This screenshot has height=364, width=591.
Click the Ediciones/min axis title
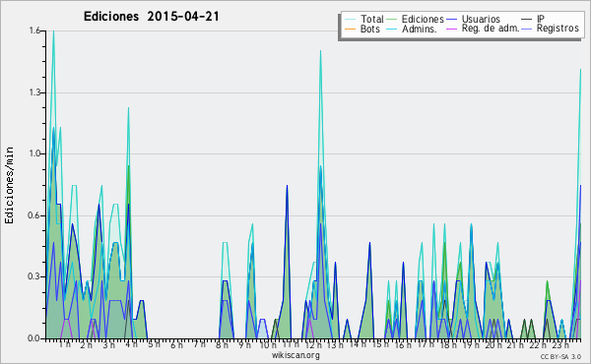click(x=9, y=186)
